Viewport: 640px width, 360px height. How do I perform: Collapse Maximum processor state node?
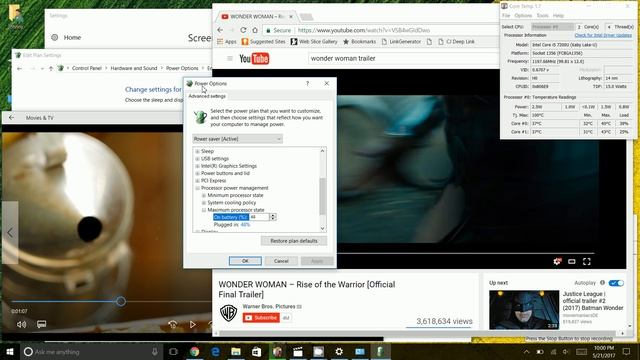coord(204,210)
